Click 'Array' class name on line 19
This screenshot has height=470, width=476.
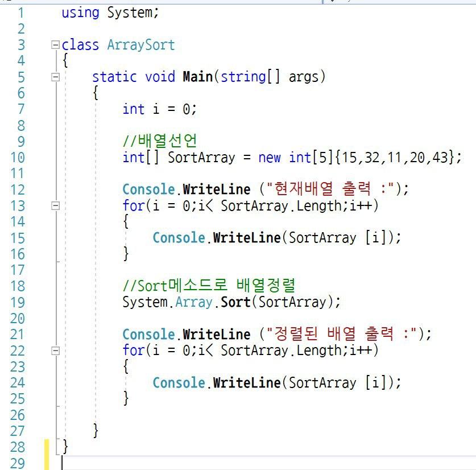coord(194,303)
